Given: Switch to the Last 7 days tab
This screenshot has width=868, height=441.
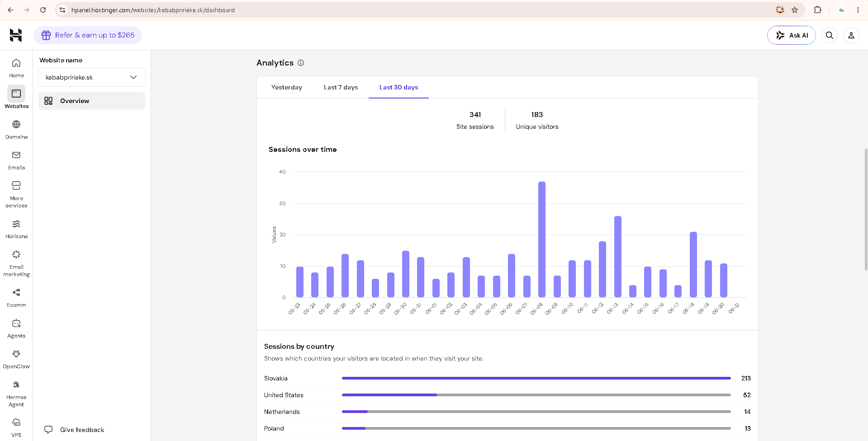Looking at the screenshot, I should coord(341,87).
